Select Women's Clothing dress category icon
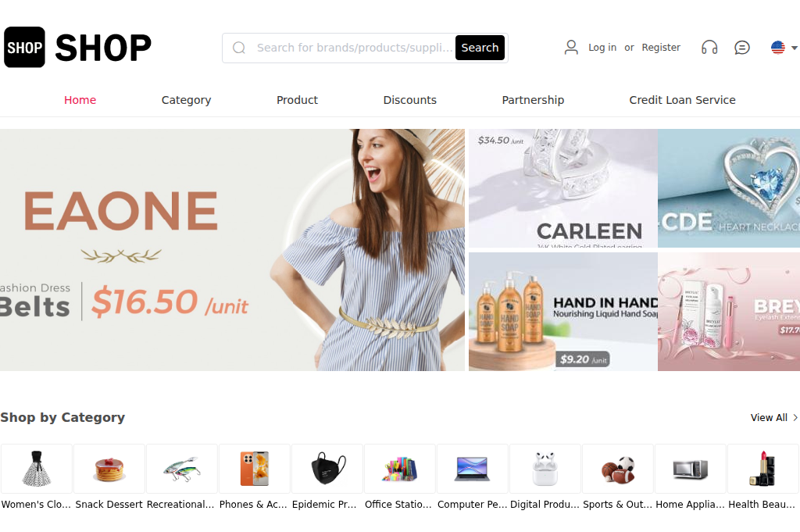Viewport: 800px width, 532px height. pyautogui.click(x=37, y=468)
